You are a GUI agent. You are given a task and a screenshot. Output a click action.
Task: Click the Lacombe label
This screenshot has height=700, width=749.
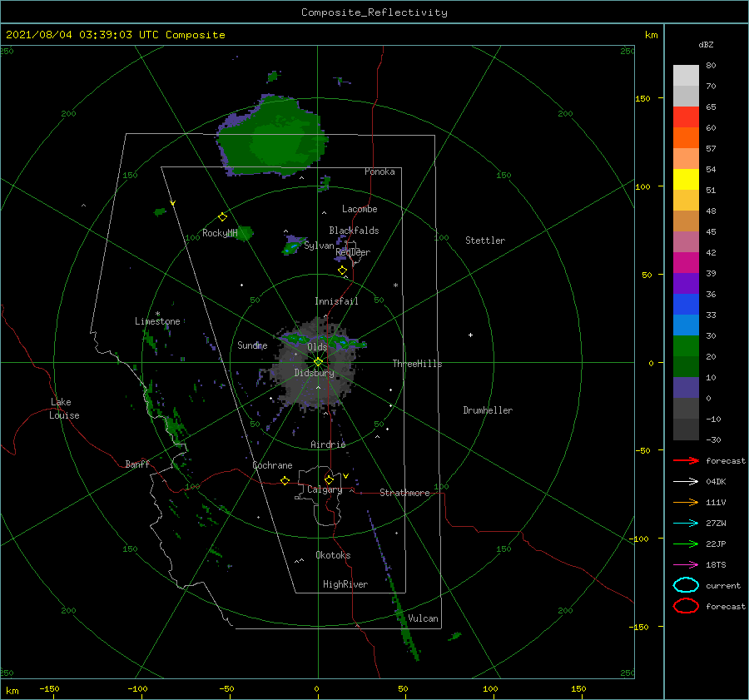360,209
